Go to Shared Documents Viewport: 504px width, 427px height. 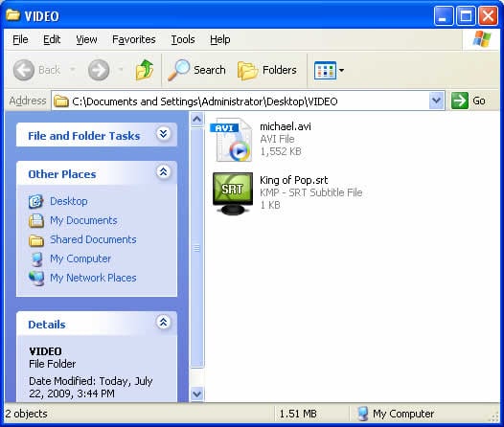click(x=93, y=239)
